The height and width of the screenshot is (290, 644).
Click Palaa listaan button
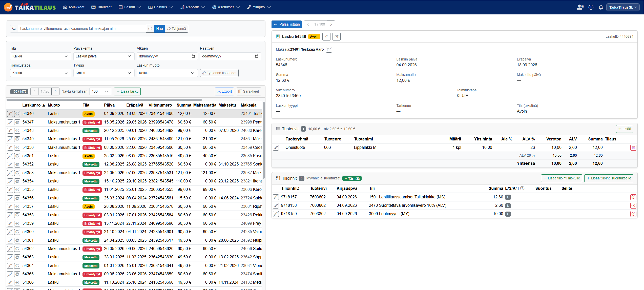(x=287, y=24)
